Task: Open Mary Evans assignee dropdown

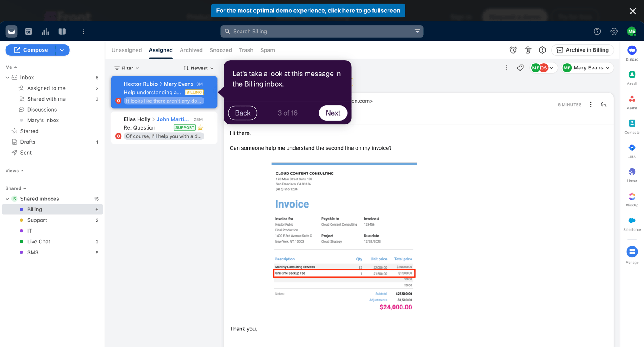Action: [587, 68]
